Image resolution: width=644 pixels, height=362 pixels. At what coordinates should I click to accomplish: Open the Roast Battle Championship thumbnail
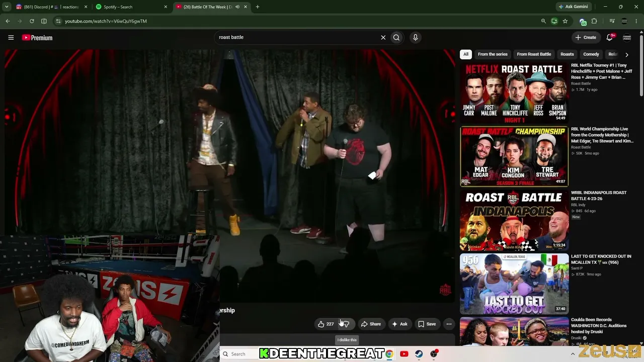pyautogui.click(x=514, y=156)
